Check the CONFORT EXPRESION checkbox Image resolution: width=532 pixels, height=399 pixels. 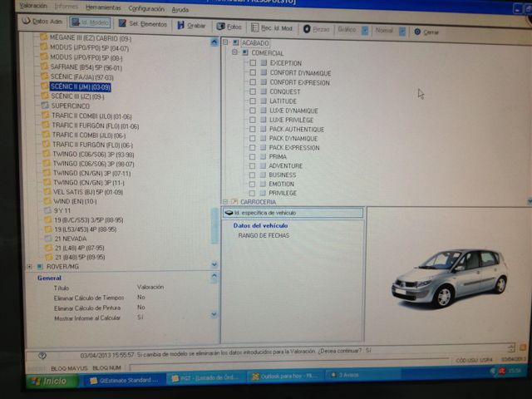[x=253, y=81]
